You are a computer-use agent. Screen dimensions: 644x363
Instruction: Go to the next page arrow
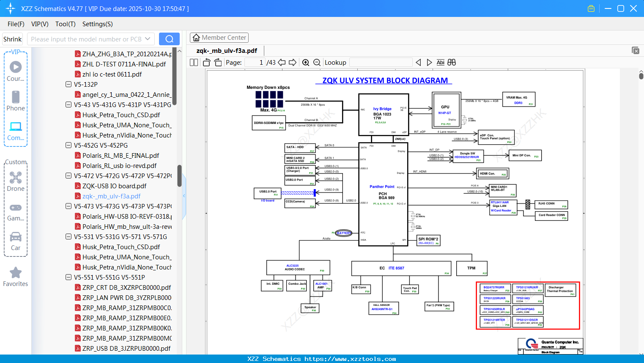[293, 63]
